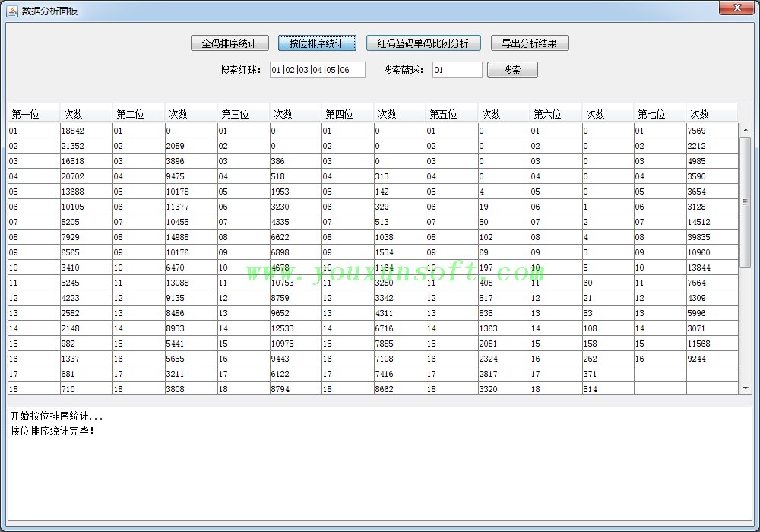This screenshot has height=532, width=760.
Task: Click the table vertical scrollbar thumb
Action: tap(746, 202)
